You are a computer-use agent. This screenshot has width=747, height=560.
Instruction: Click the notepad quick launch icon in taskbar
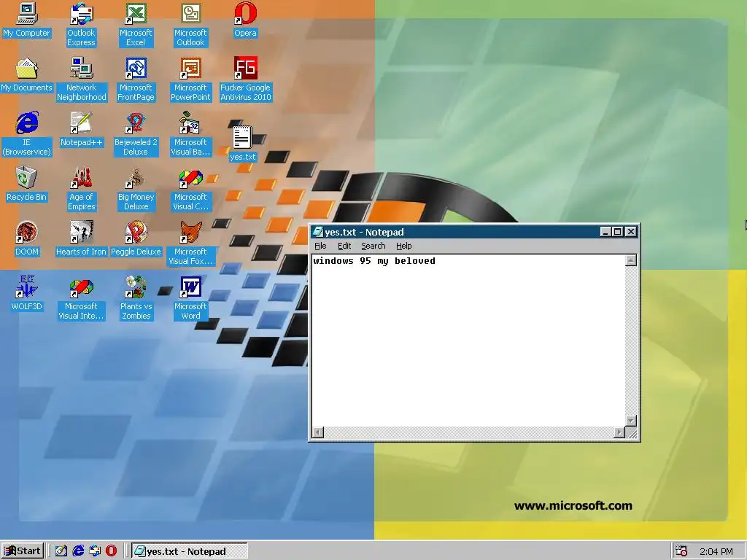pos(61,551)
